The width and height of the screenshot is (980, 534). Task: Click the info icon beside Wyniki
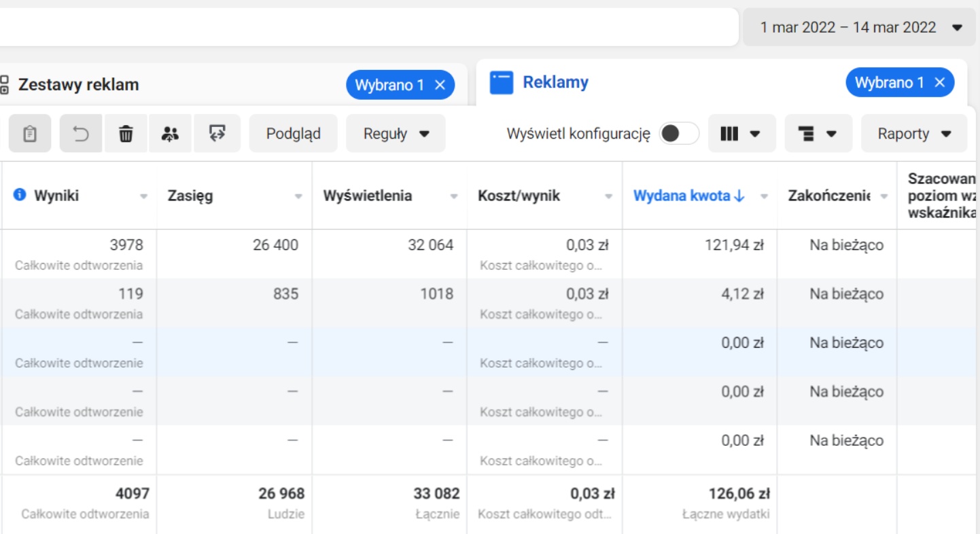tap(20, 196)
